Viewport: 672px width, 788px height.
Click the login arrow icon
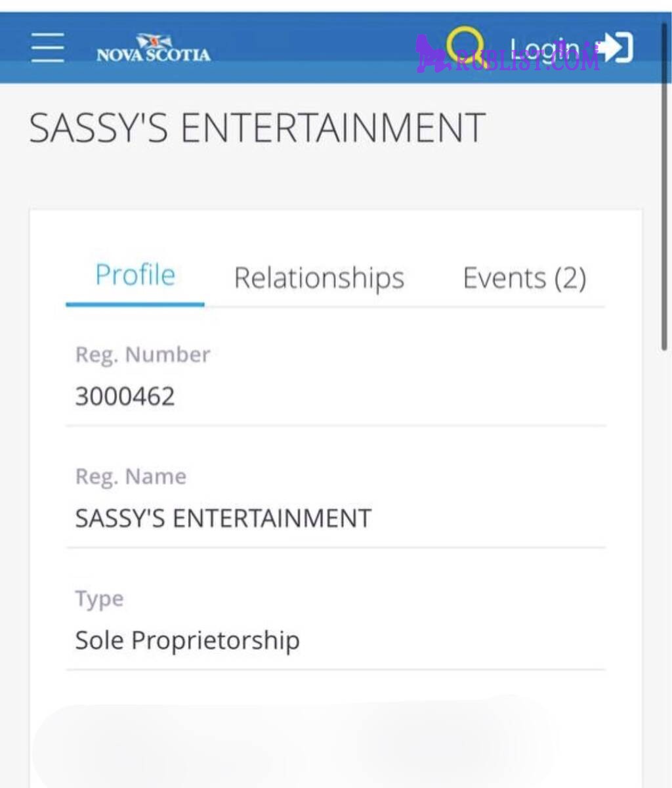point(617,47)
